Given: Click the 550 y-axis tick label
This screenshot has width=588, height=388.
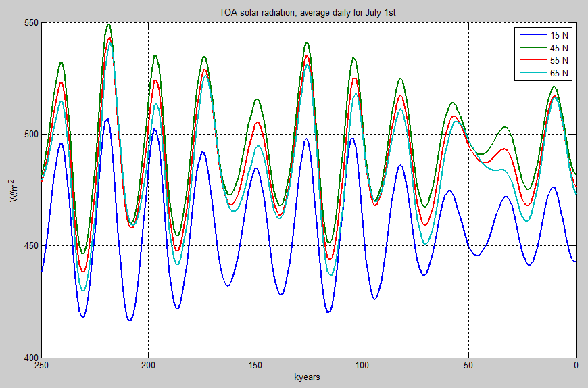Looking at the screenshot, I should point(30,23).
